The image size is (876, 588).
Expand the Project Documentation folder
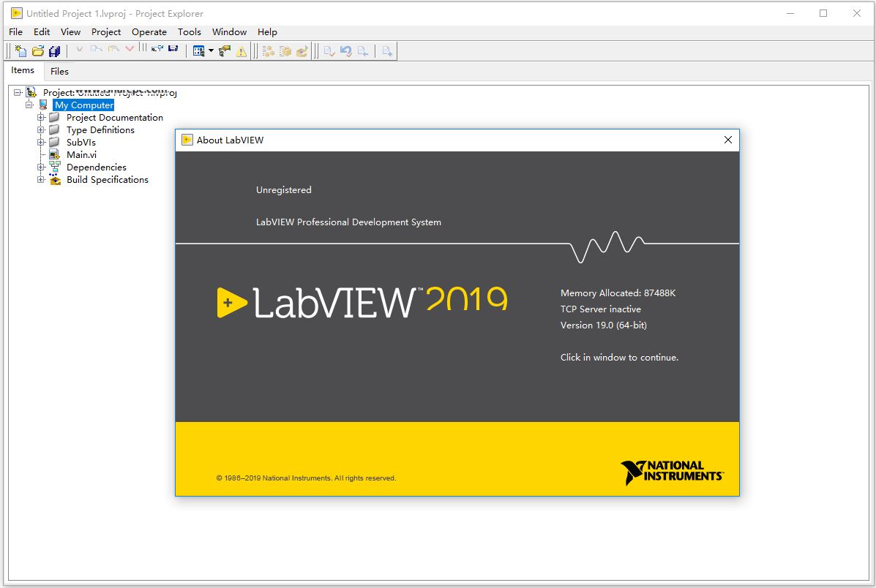(x=42, y=118)
